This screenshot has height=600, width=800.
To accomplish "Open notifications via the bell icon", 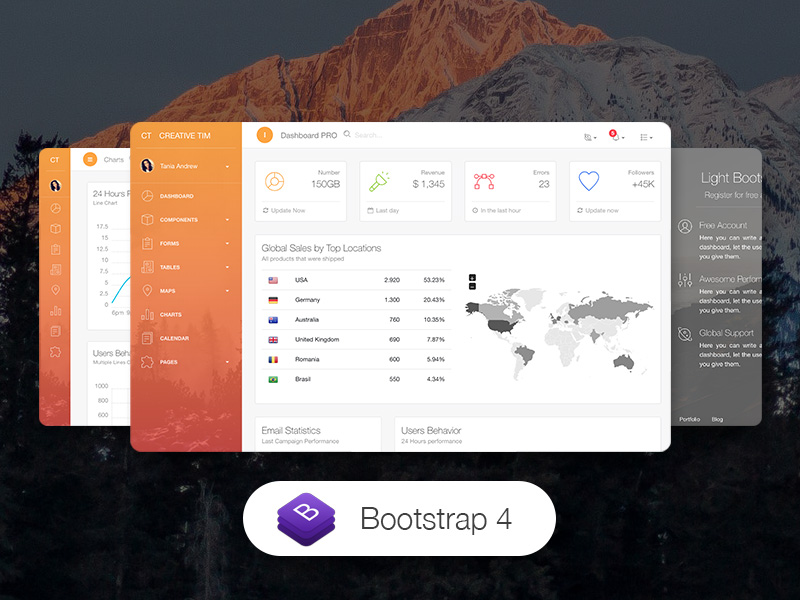I will click(615, 137).
